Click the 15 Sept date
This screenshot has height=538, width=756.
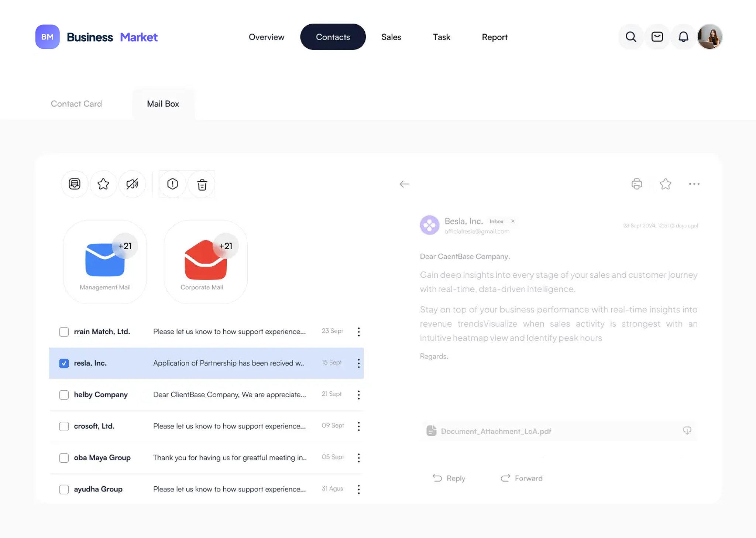point(331,362)
